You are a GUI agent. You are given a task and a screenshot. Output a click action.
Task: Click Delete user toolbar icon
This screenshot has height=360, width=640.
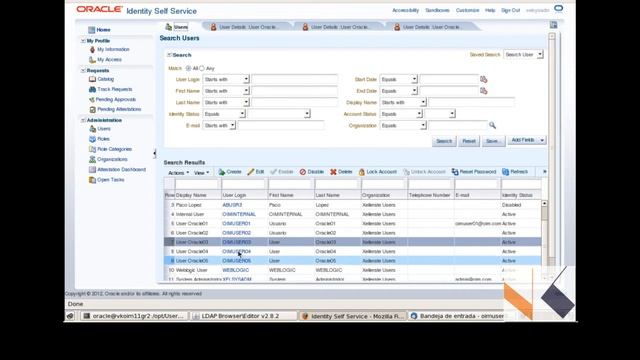click(x=333, y=172)
